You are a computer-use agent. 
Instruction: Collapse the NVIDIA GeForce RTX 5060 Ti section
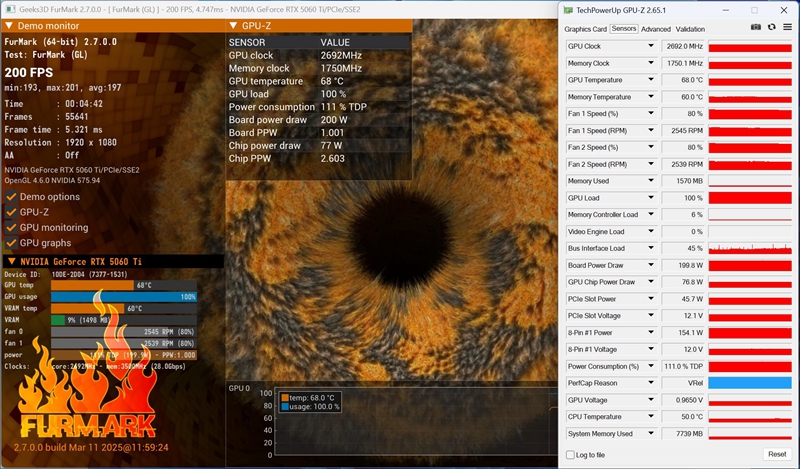click(11, 261)
